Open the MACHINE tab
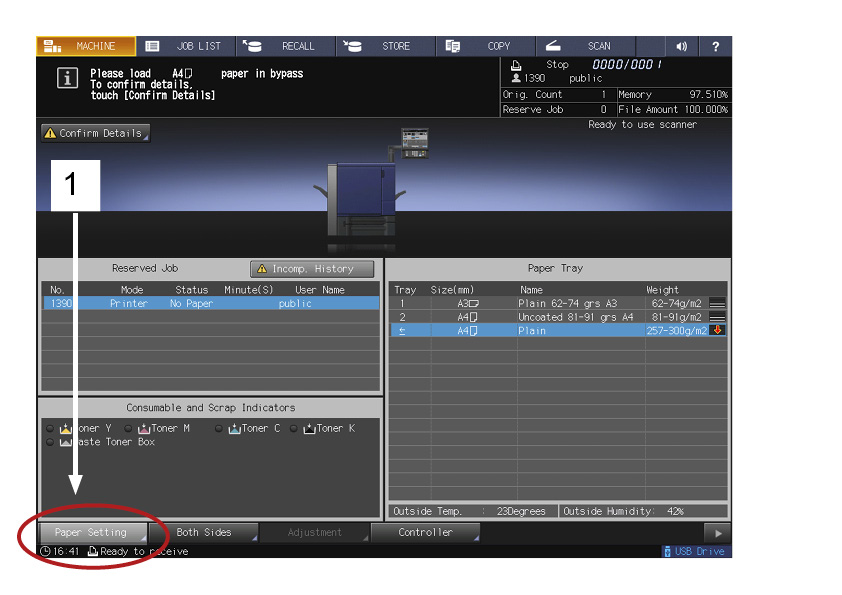Screen dimensions: 842x595 (x=86, y=46)
